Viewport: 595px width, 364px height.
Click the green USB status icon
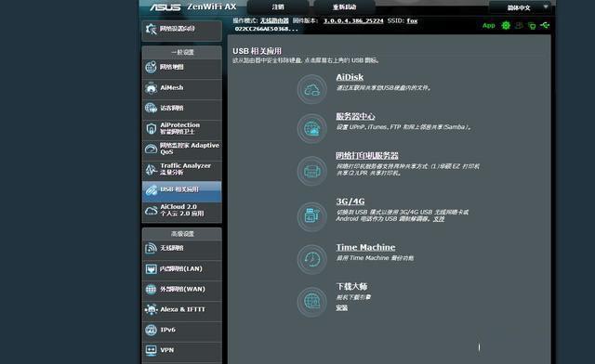pyautogui.click(x=546, y=25)
